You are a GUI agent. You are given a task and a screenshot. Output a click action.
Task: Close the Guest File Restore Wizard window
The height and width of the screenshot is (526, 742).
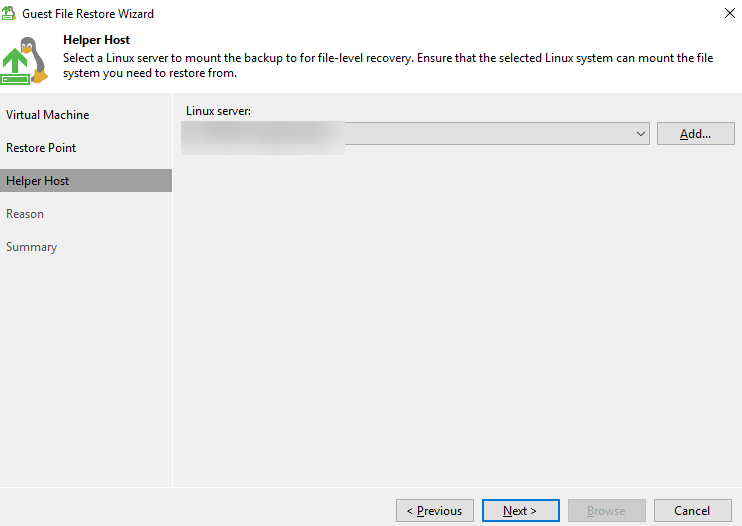click(x=726, y=14)
